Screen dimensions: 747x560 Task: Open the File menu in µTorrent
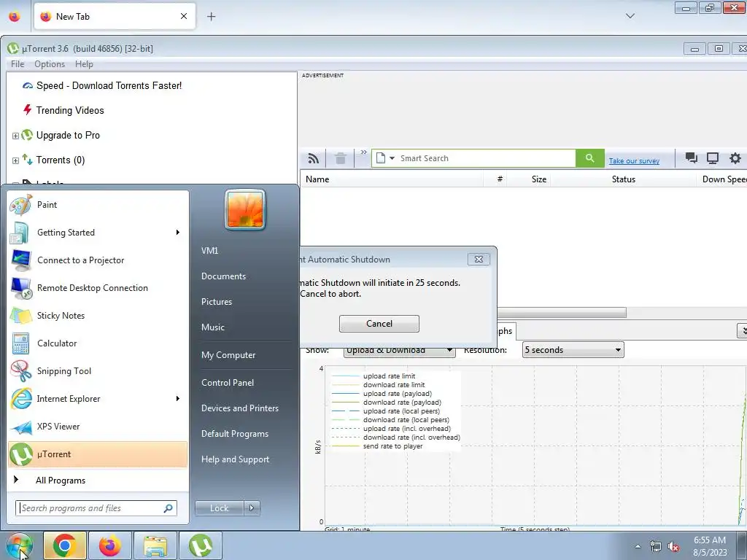pyautogui.click(x=18, y=64)
